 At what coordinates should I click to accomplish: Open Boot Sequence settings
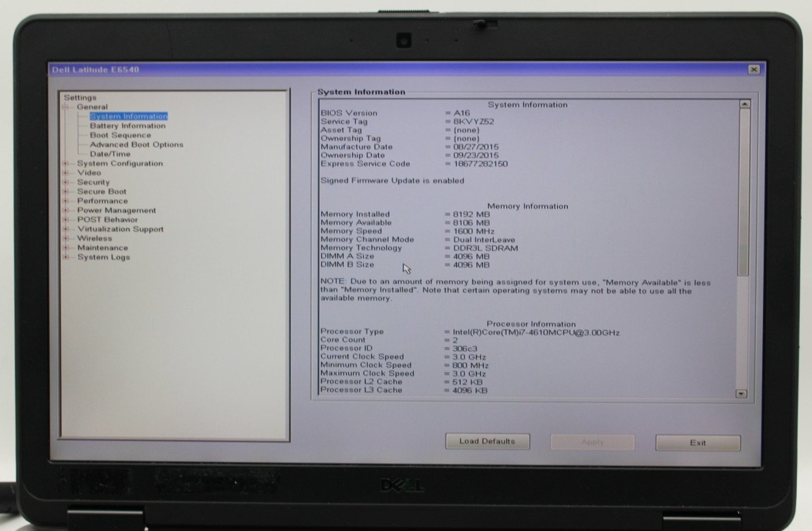tap(120, 135)
